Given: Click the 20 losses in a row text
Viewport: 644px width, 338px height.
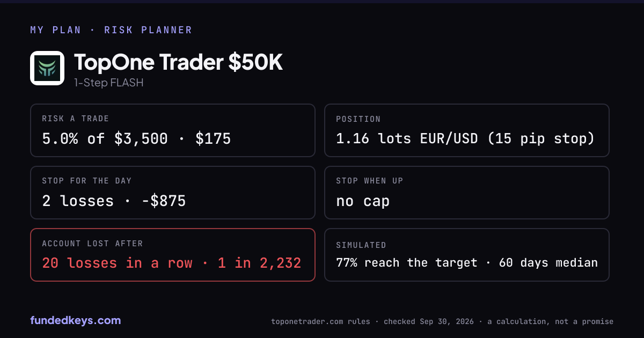Looking at the screenshot, I should [117, 263].
